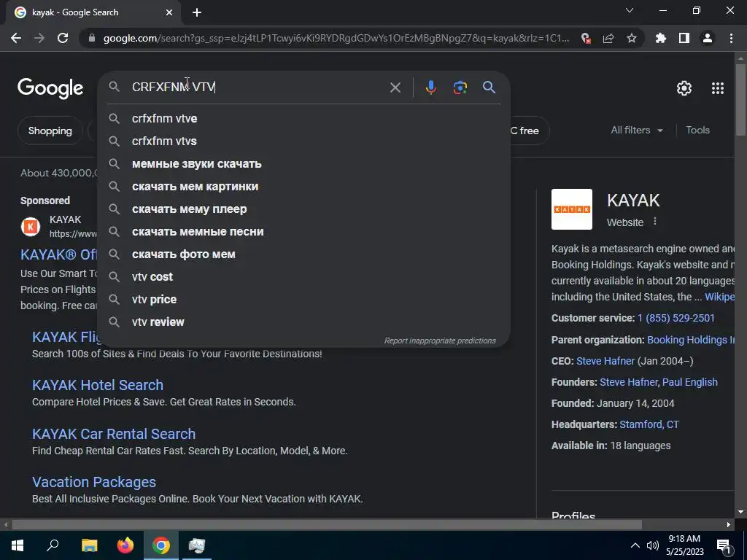Open the volume control in tray
The height and width of the screenshot is (560, 747).
coord(653,545)
